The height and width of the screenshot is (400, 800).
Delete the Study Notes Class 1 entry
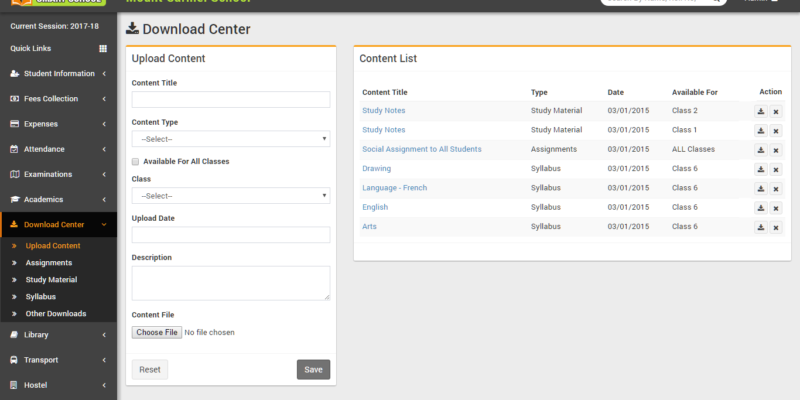(776, 130)
